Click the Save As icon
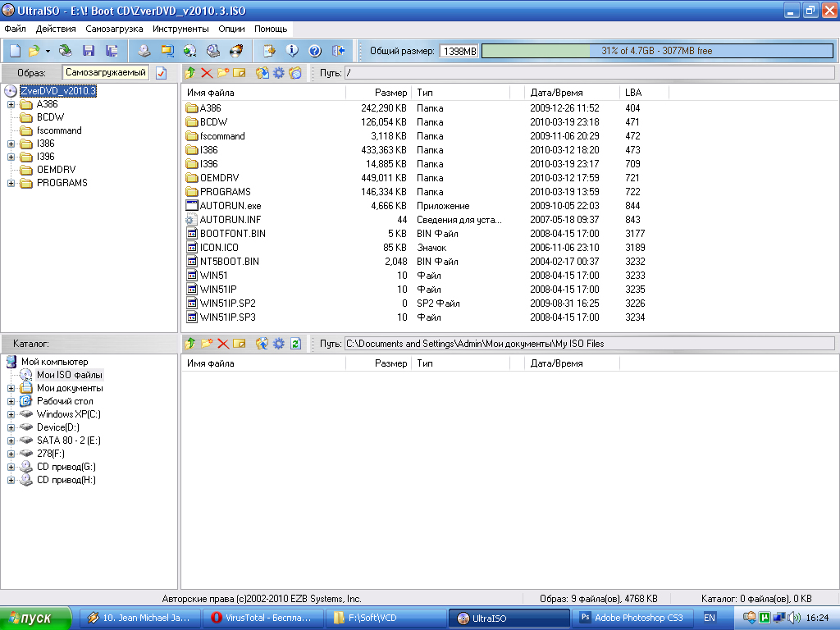Image resolution: width=840 pixels, height=630 pixels. pos(112,51)
